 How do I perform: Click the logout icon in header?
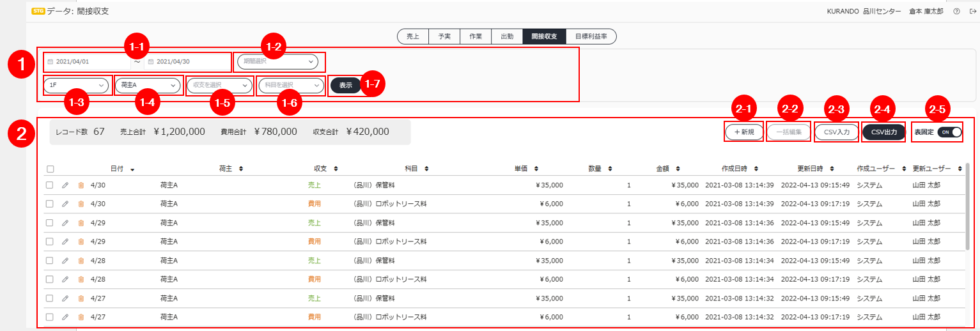point(973,12)
